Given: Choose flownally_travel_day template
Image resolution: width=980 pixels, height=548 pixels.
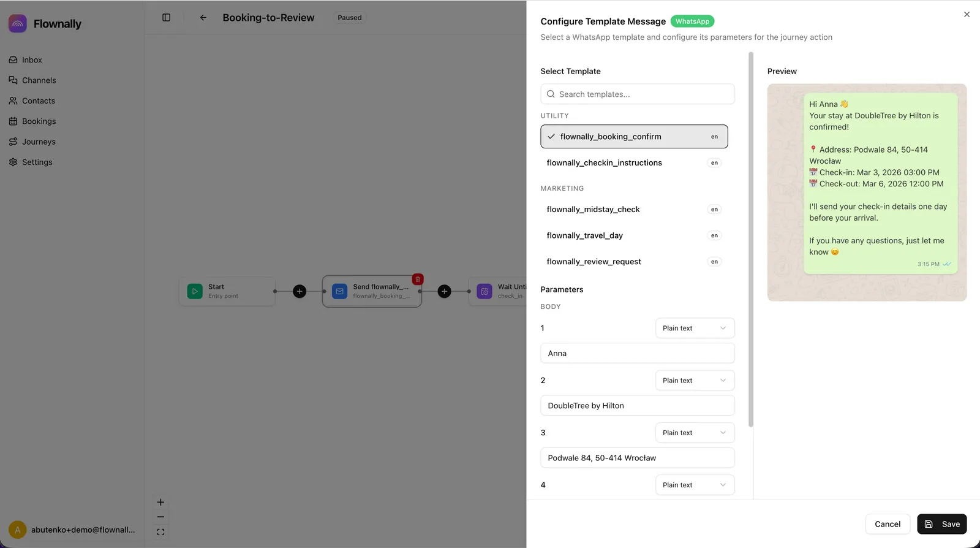Looking at the screenshot, I should click(634, 235).
